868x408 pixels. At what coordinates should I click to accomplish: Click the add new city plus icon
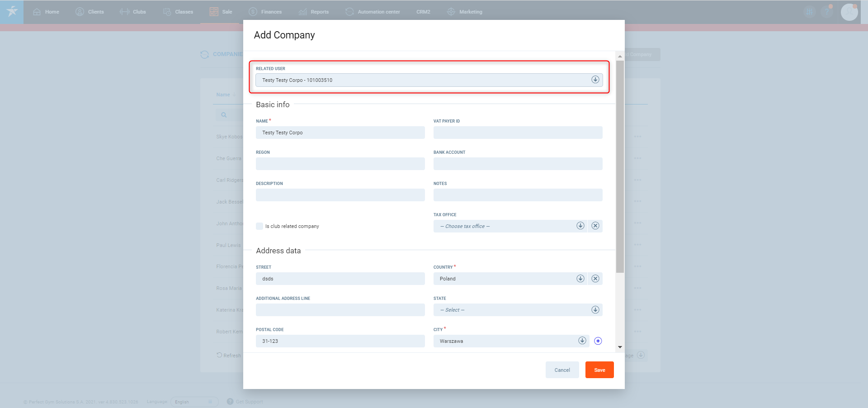[598, 341]
